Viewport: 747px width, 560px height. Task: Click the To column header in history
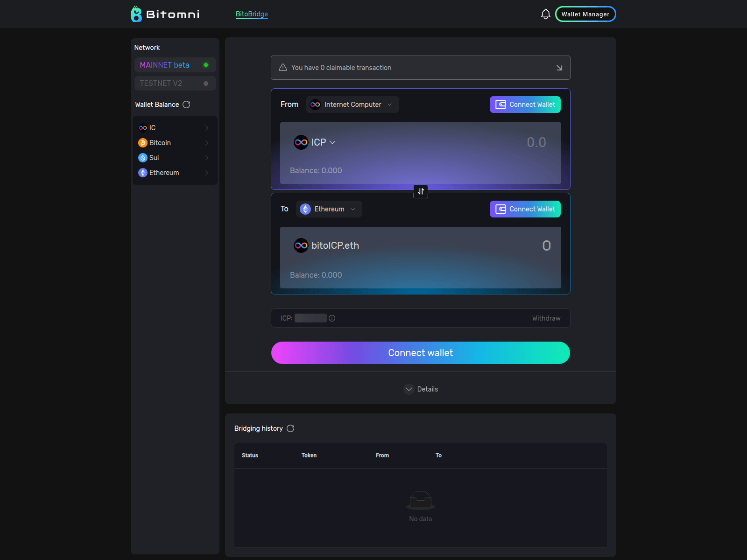tap(438, 455)
